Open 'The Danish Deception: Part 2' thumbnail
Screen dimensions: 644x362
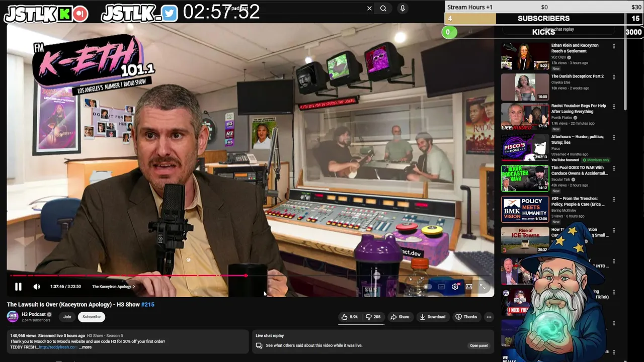pyautogui.click(x=525, y=87)
